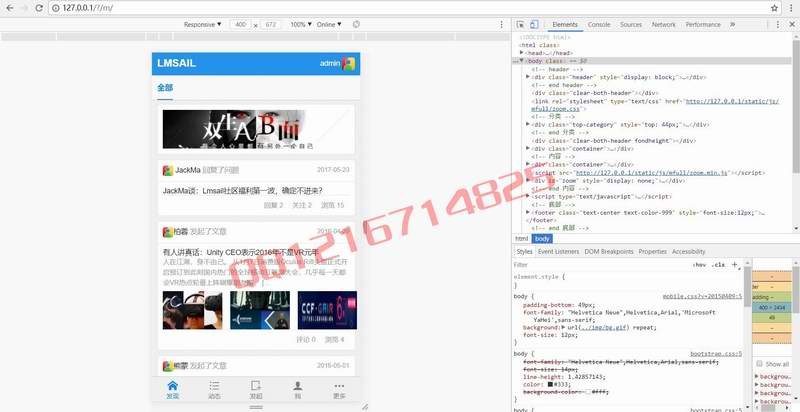Tap the list icon in bottom navigation

pyautogui.click(x=214, y=386)
